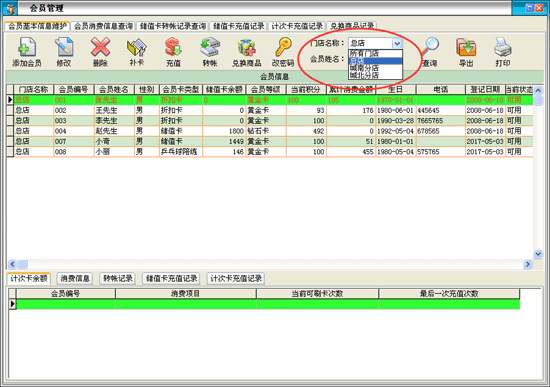Click the 添加会员 add member icon

click(27, 47)
